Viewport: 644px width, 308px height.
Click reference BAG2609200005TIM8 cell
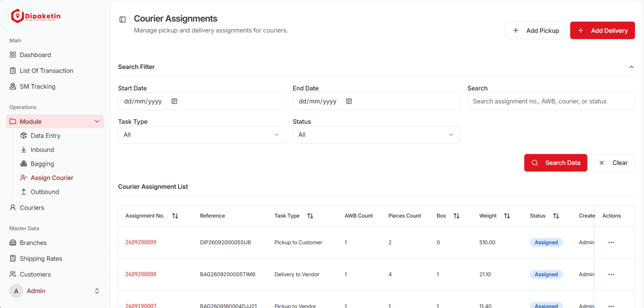click(x=228, y=274)
